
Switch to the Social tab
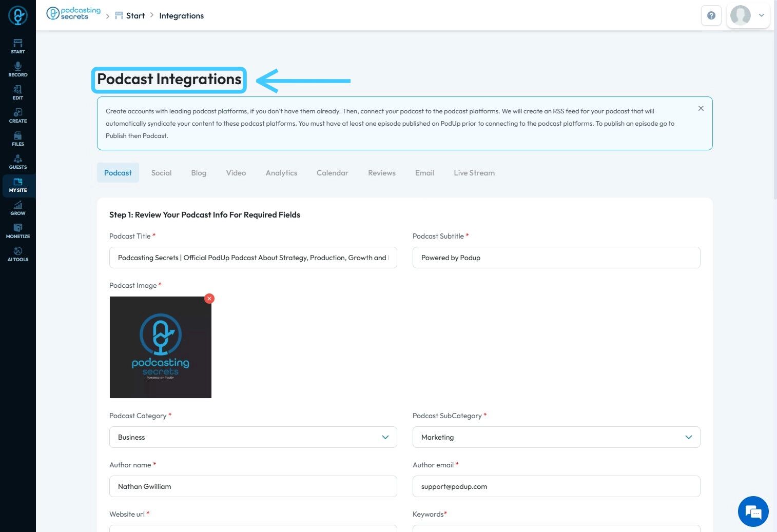click(162, 173)
